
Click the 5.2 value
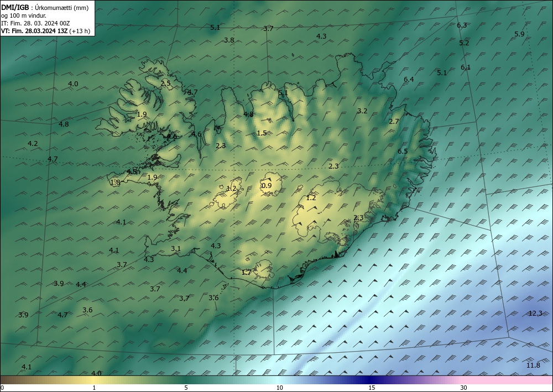pyautogui.click(x=464, y=43)
